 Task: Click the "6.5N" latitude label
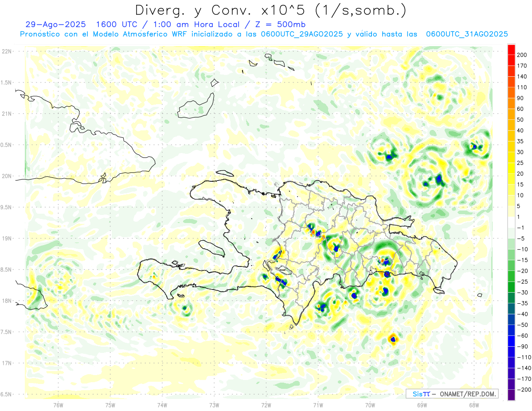pyautogui.click(x=6, y=394)
